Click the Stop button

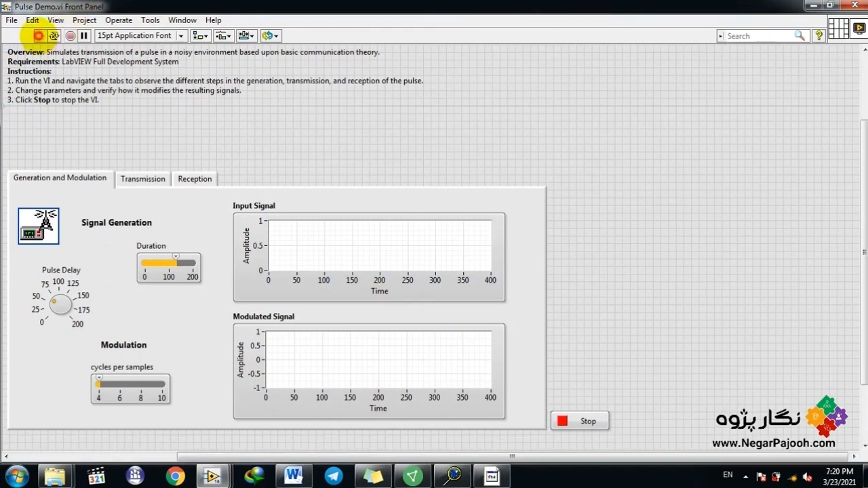tap(580, 421)
